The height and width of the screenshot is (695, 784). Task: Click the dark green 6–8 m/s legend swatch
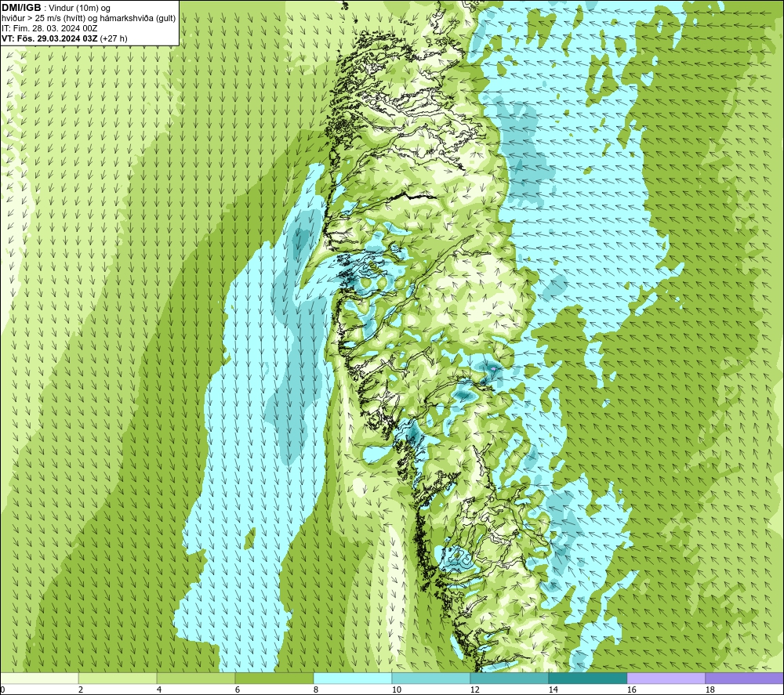[x=274, y=679]
